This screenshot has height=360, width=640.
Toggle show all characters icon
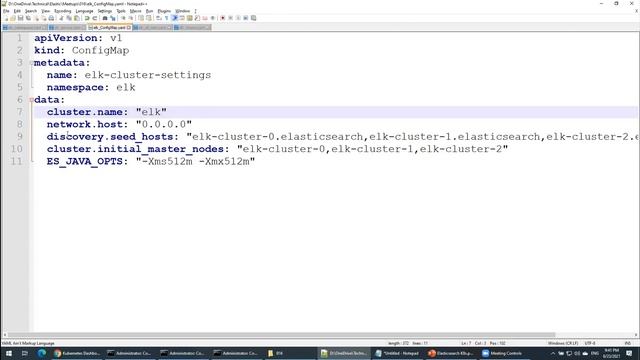click(167, 18)
